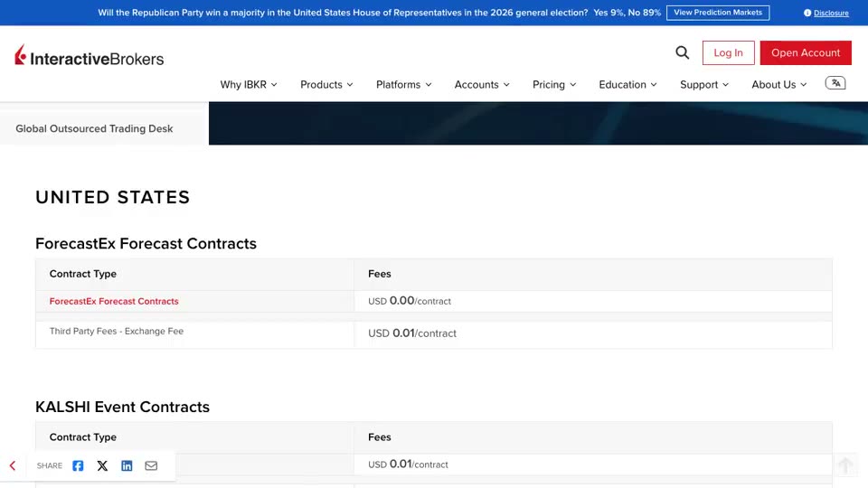Image resolution: width=868 pixels, height=488 pixels.
Task: Expand the Products menu
Action: click(326, 85)
